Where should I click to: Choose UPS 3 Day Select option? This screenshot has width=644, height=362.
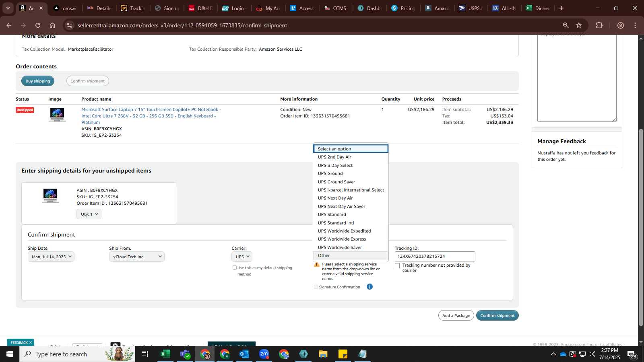351,165
